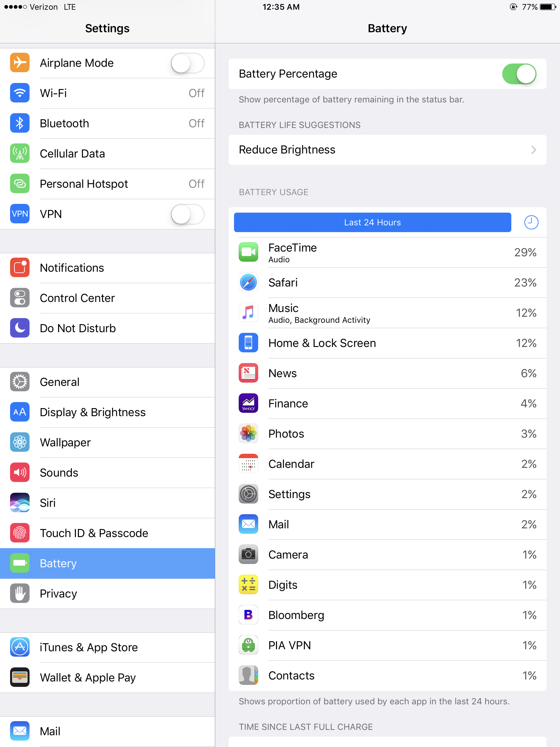Tap the Bloomberg B icon
This screenshot has height=747, width=560.
(248, 615)
